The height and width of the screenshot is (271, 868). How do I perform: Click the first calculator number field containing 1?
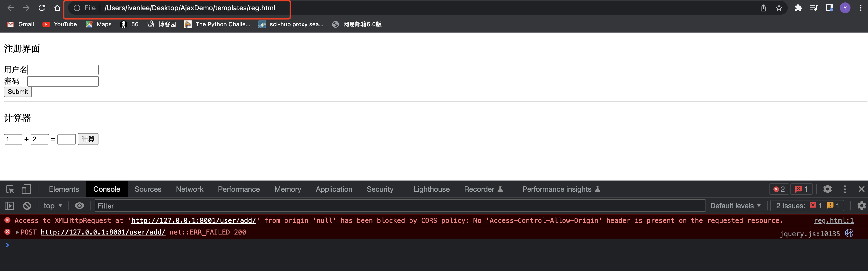tap(13, 139)
